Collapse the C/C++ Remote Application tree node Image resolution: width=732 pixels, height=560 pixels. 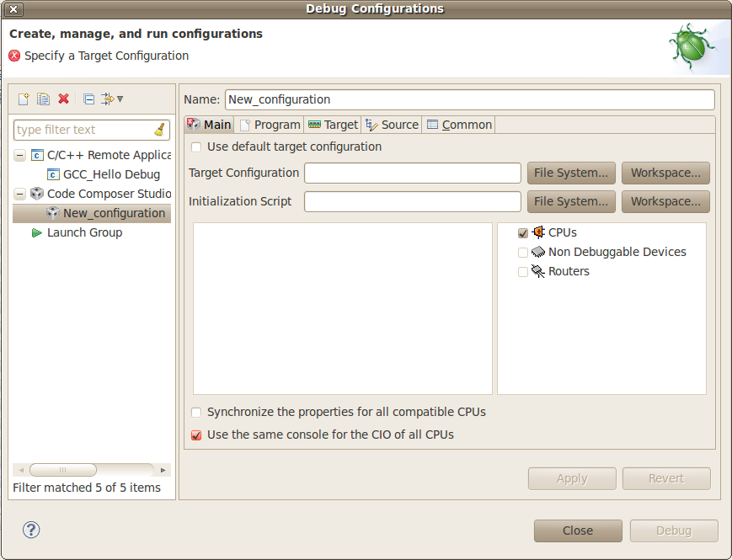coord(19,155)
